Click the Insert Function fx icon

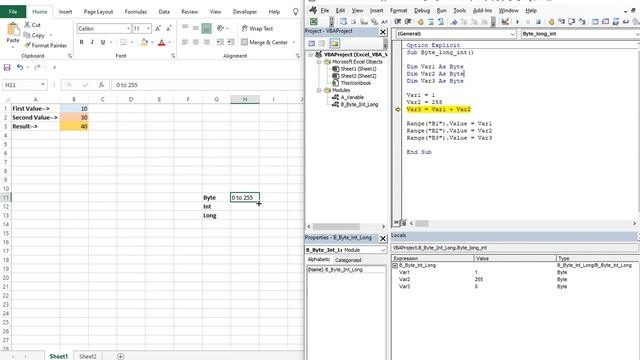(101, 85)
